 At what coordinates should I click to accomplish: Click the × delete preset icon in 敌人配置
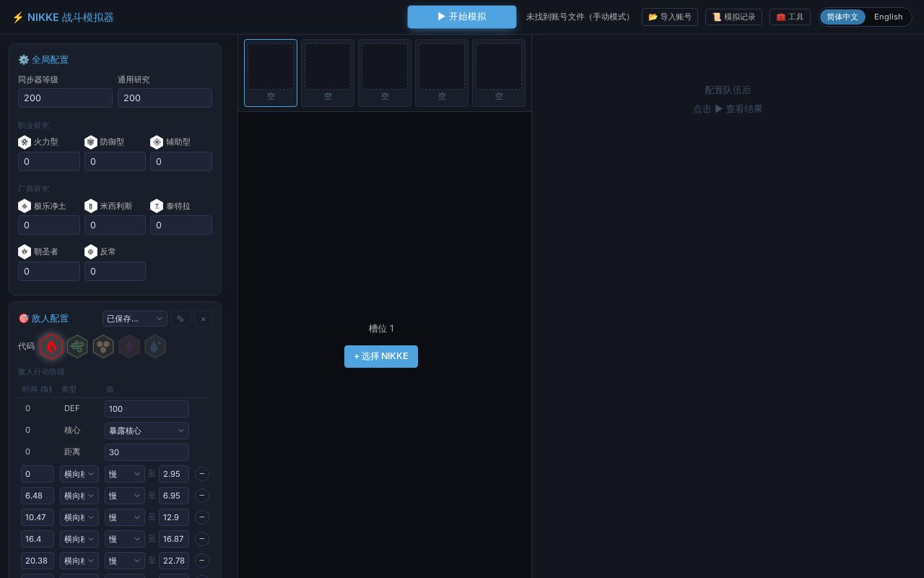(203, 319)
